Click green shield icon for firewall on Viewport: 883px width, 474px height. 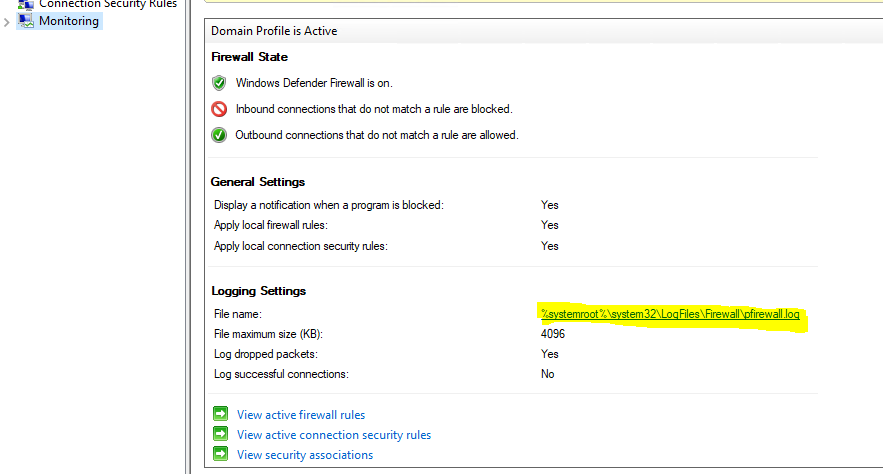point(219,83)
